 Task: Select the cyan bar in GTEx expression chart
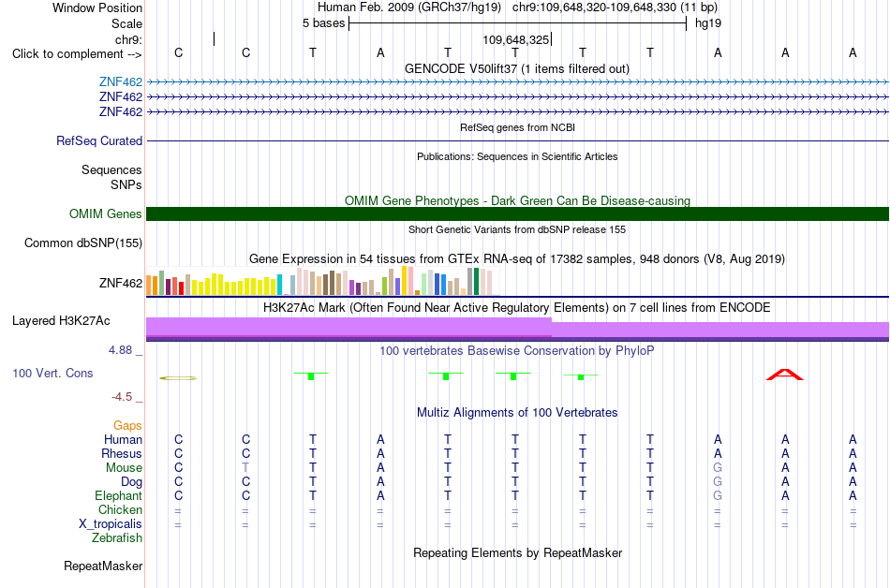click(279, 285)
